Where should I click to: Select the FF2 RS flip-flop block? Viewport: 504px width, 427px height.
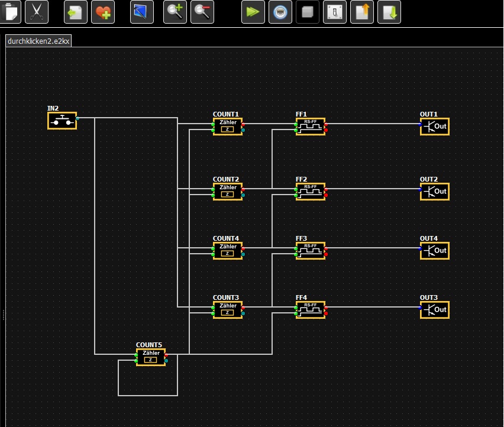click(x=311, y=192)
